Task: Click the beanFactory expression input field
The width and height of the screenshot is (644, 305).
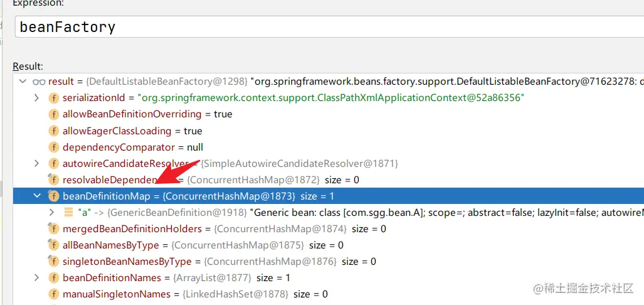Action: 329,27
